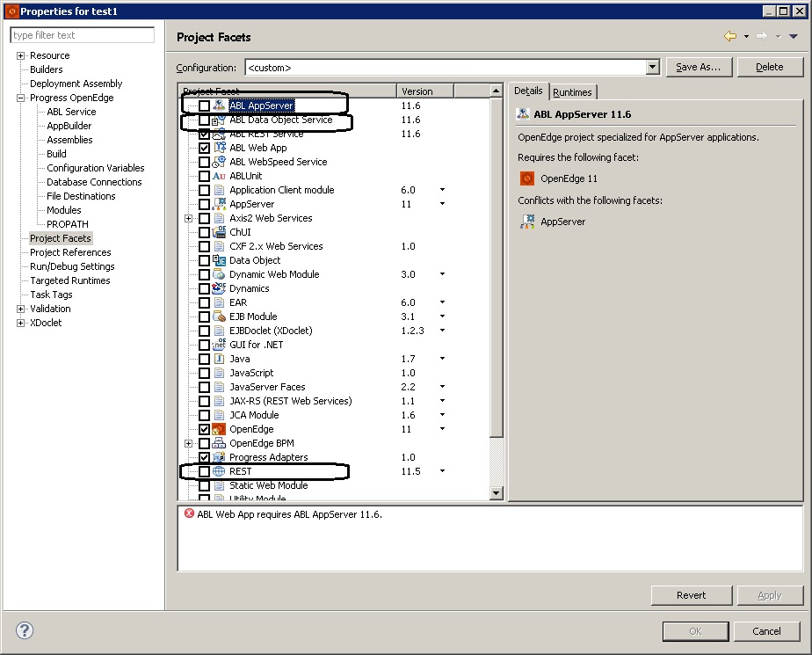The image size is (812, 655).
Task: Click the facet list scroll down arrow
Action: [497, 493]
